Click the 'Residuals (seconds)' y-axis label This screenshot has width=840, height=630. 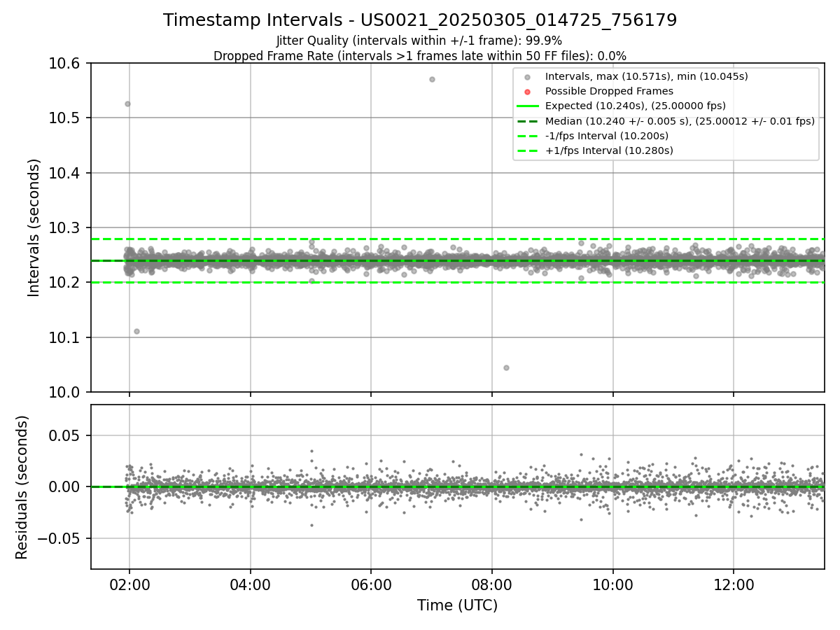point(22,487)
